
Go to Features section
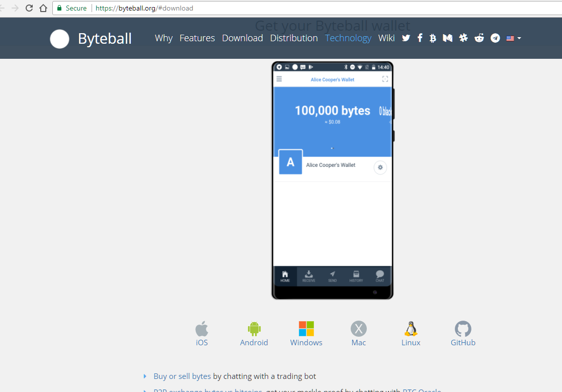point(197,38)
